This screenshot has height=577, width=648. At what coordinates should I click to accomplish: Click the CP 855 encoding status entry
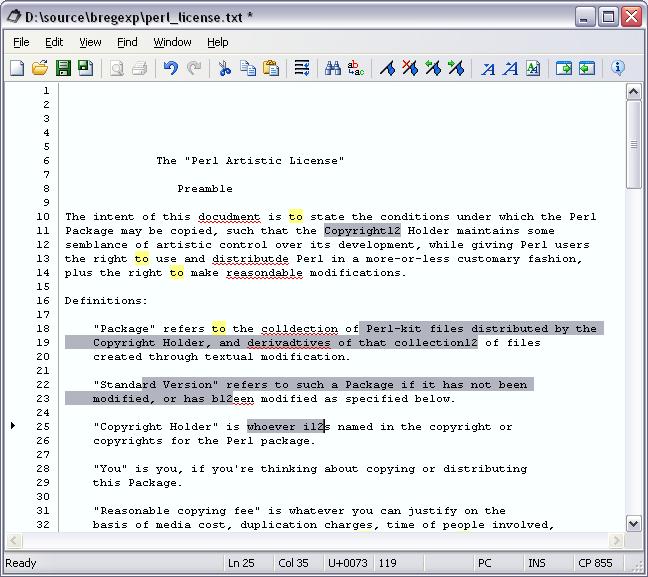click(595, 563)
